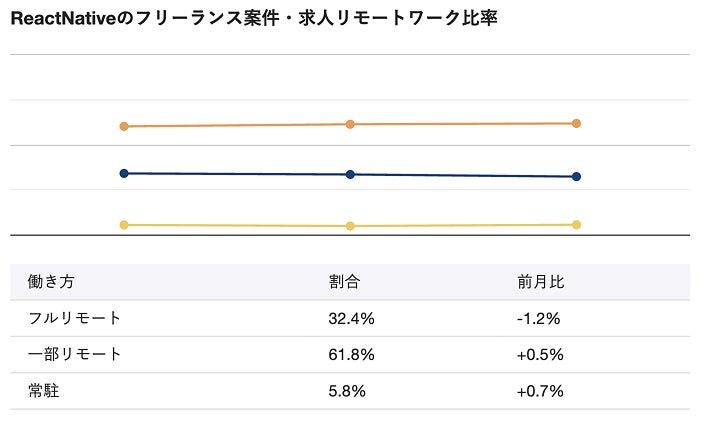706x422 pixels.
Task: Select the 前月比 column header
Action: click(x=540, y=282)
